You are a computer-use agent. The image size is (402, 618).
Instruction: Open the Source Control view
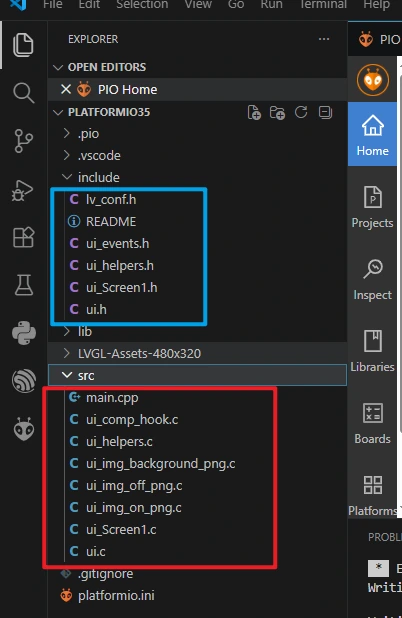click(24, 141)
